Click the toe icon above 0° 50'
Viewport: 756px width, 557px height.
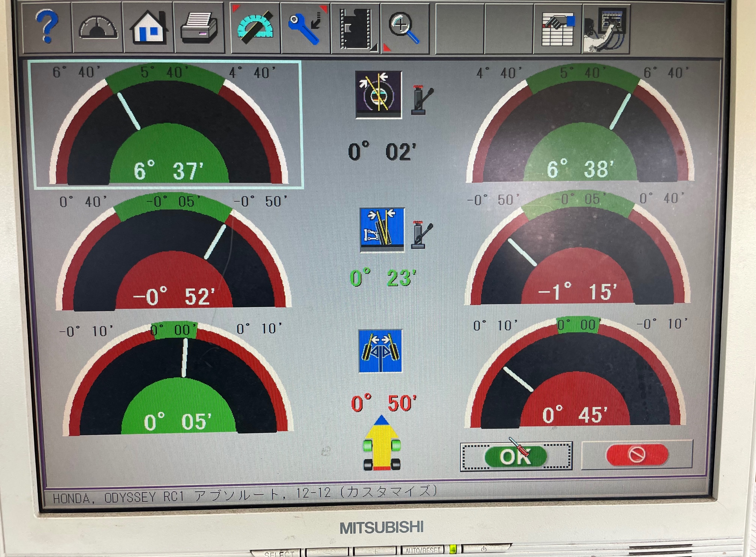380,351
